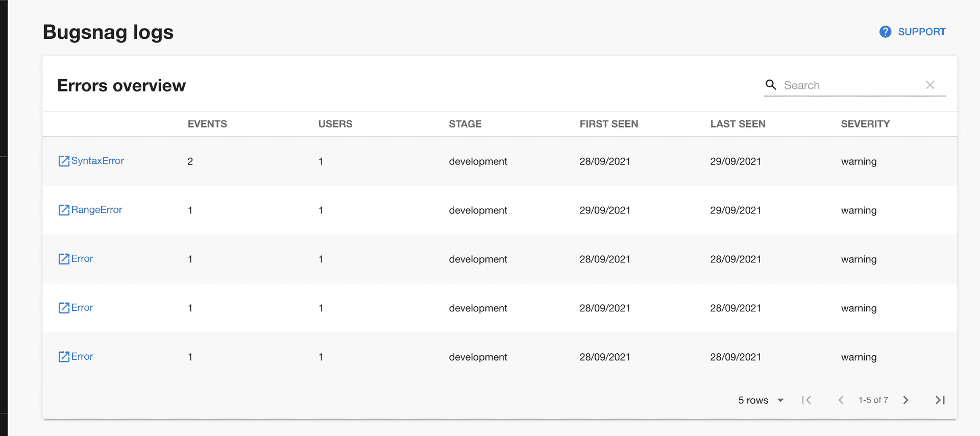Click the 1-5 of 7 pagination text
Viewport: 980px width, 436px height.
click(x=873, y=400)
